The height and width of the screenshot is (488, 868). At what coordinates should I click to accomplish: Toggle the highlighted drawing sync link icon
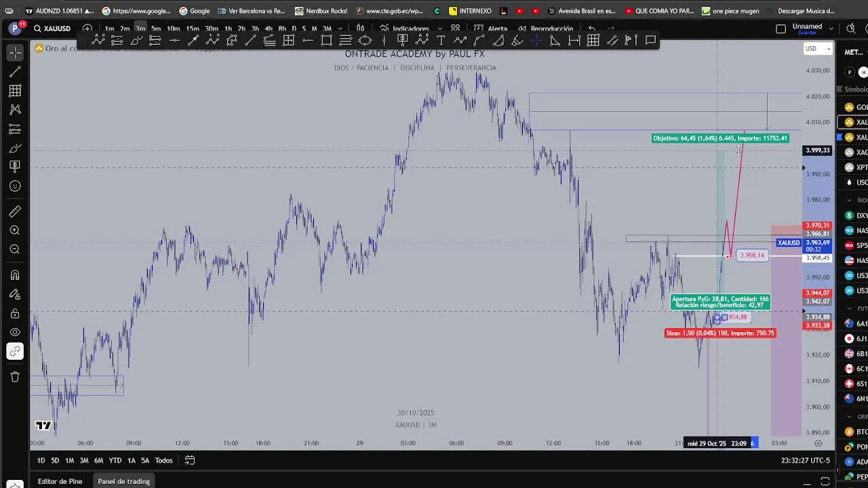coord(15,351)
